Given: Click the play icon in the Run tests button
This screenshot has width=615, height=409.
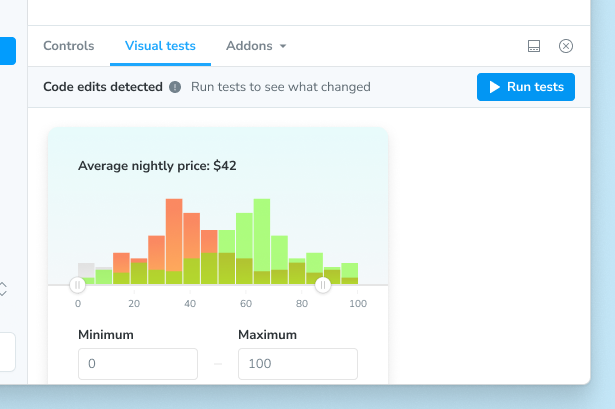Looking at the screenshot, I should click(x=494, y=87).
